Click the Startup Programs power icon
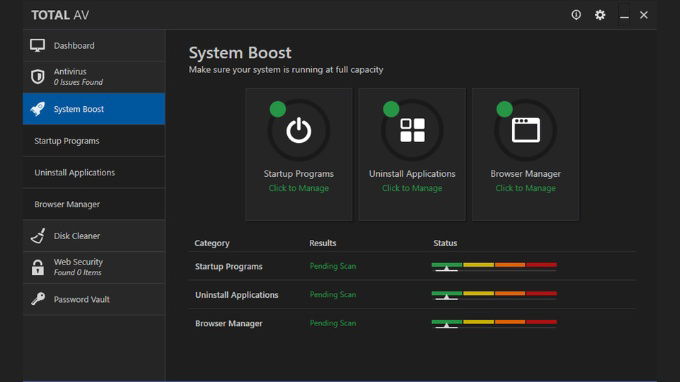680x382 pixels. [x=299, y=130]
